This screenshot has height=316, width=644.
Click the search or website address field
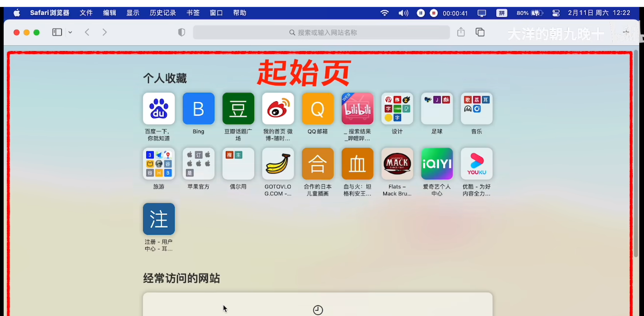coord(321,32)
